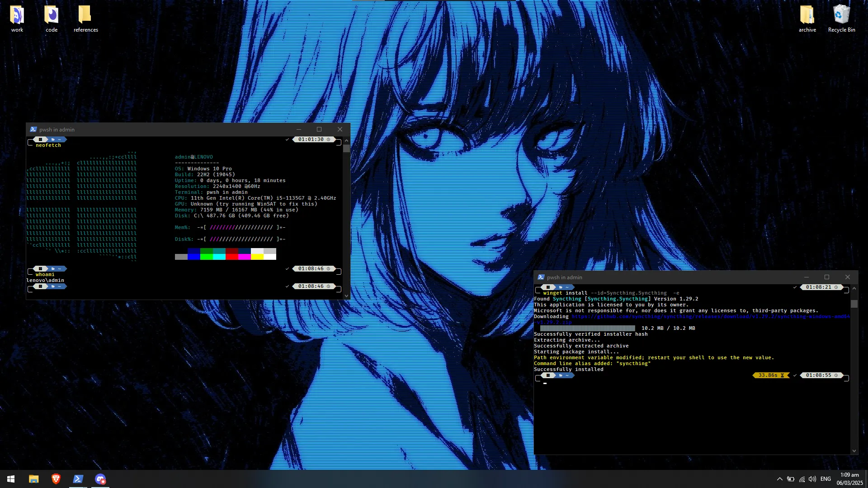Launch Brave browser from taskbar
The image size is (868, 488).
[56, 479]
